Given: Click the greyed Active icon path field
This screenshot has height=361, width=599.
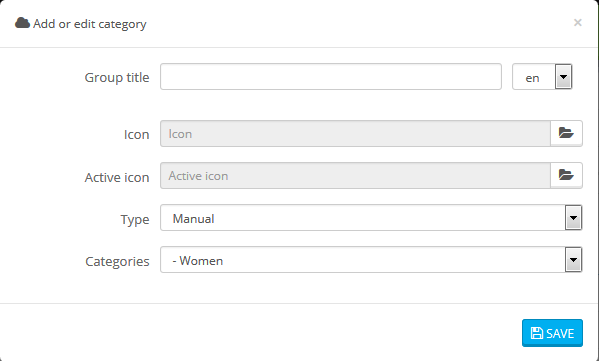Looking at the screenshot, I should [x=355, y=176].
